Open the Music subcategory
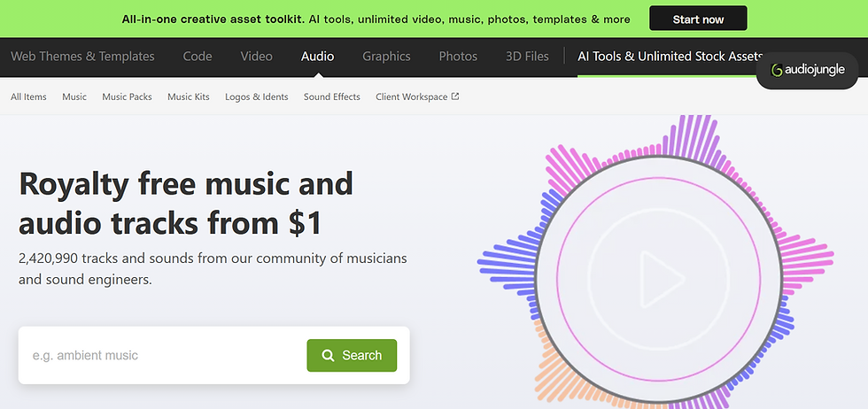 pos(74,96)
